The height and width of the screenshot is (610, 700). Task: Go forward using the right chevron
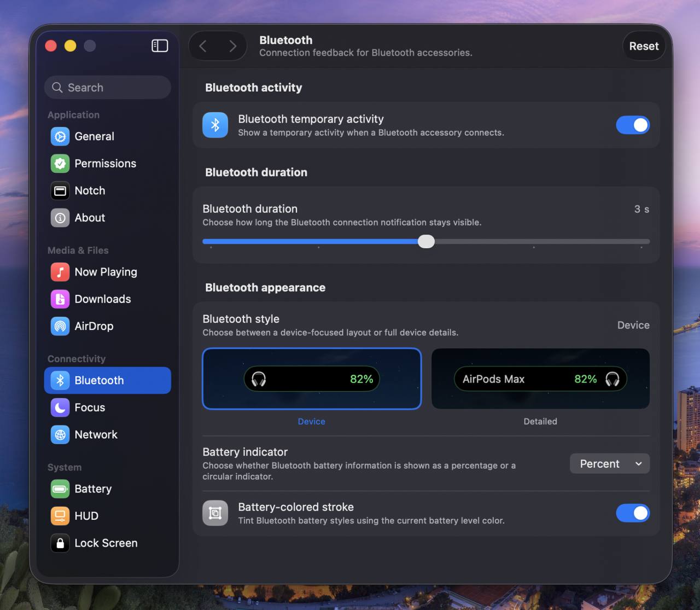tap(233, 46)
